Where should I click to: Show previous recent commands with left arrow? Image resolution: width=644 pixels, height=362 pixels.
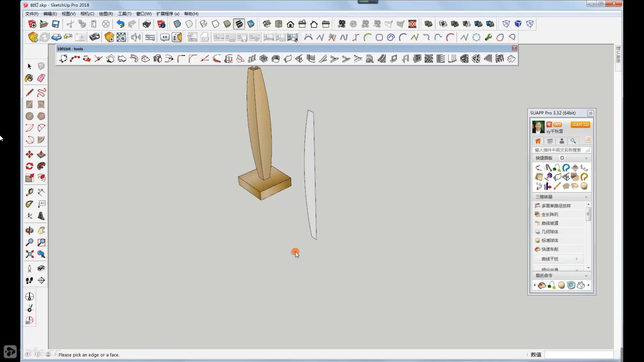535,285
